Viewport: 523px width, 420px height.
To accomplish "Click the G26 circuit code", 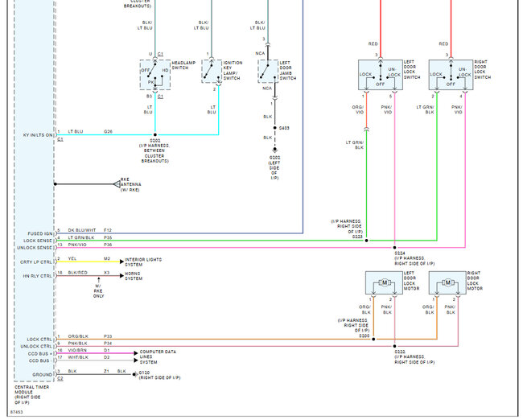I will (108, 131).
